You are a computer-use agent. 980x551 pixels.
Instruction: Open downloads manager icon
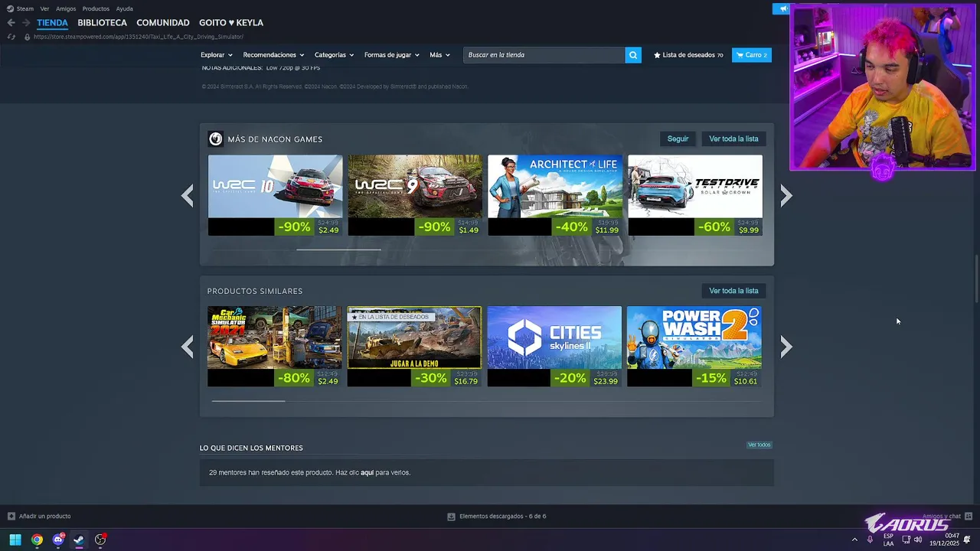point(451,517)
